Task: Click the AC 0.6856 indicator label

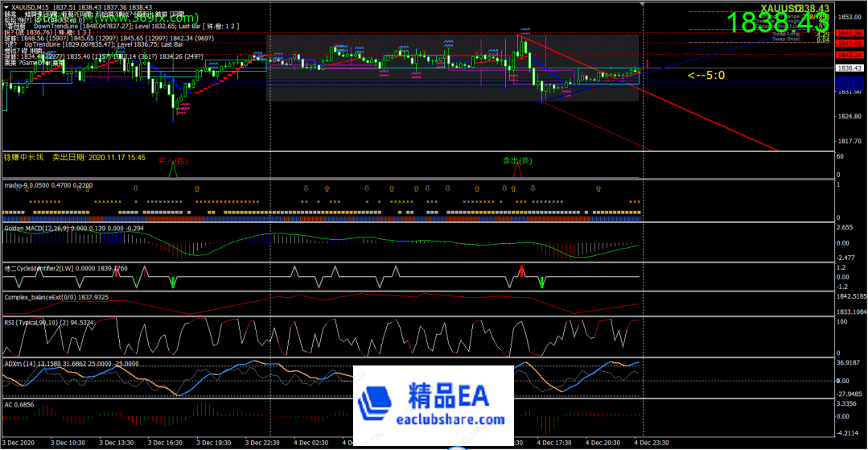Action: pos(22,404)
